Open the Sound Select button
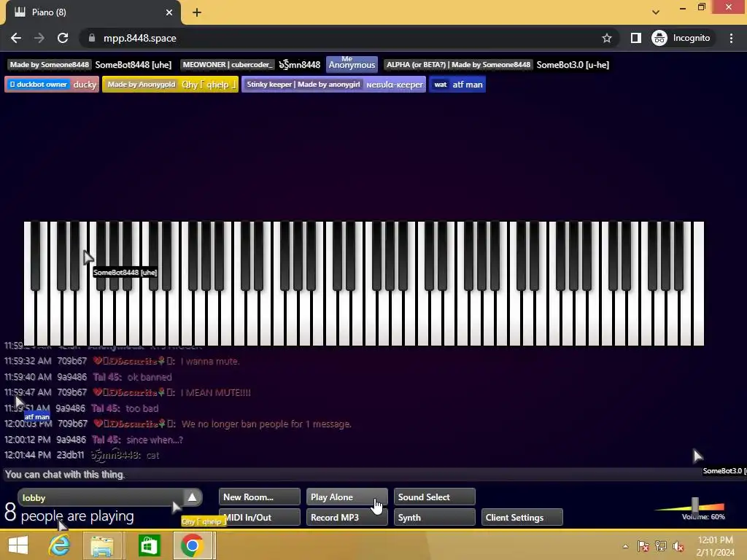The image size is (747, 560). (x=435, y=497)
